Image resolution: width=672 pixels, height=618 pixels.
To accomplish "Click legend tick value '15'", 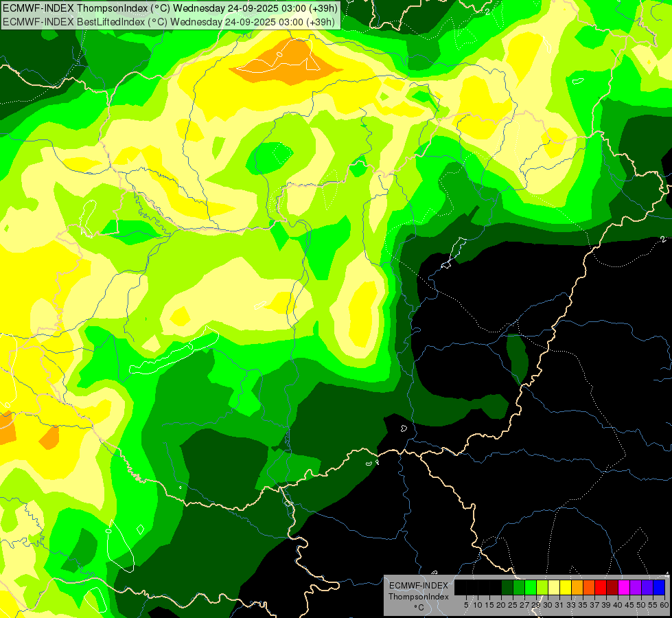I will [x=489, y=605].
